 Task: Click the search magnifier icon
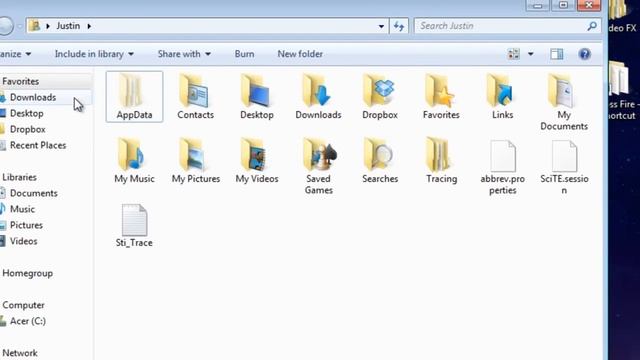(x=592, y=26)
